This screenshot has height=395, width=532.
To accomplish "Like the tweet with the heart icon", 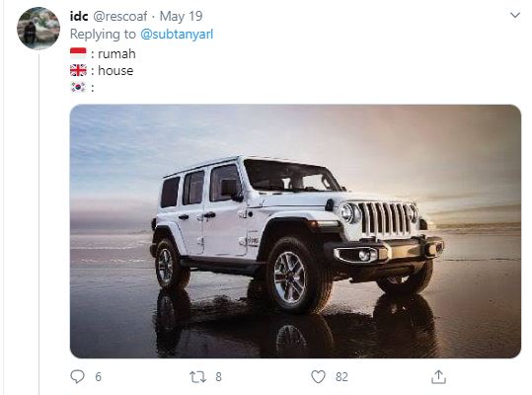I will 318,377.
